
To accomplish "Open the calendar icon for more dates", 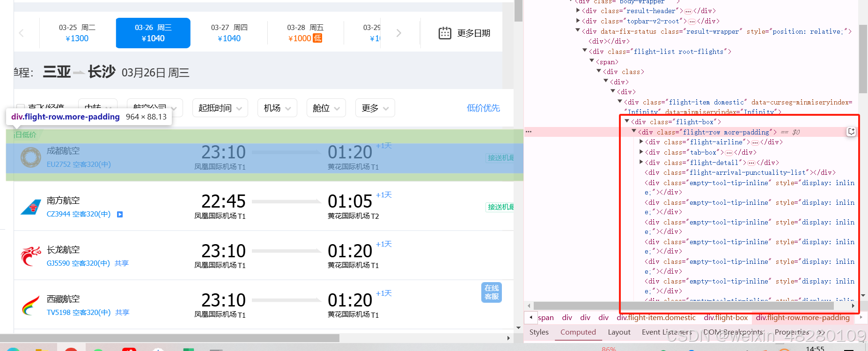I will tap(445, 33).
